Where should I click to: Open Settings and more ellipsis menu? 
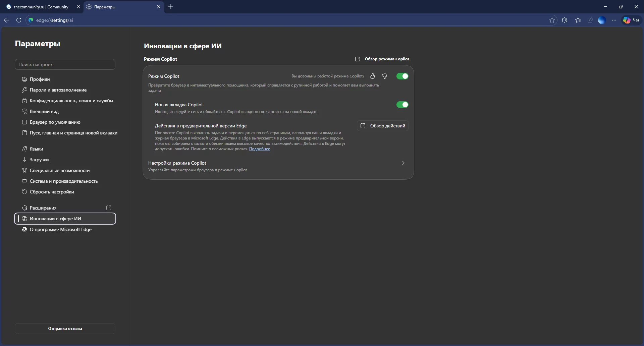coord(614,20)
